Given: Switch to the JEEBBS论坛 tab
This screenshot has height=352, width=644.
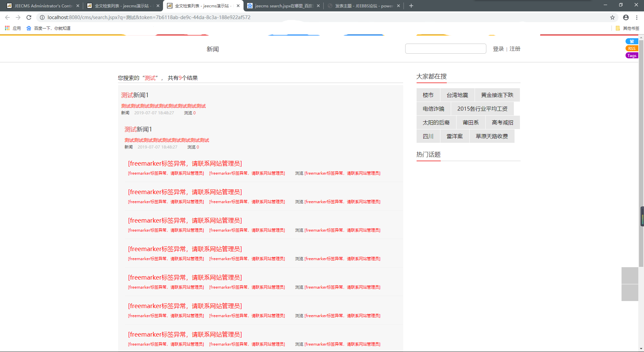Looking at the screenshot, I should pos(364,6).
